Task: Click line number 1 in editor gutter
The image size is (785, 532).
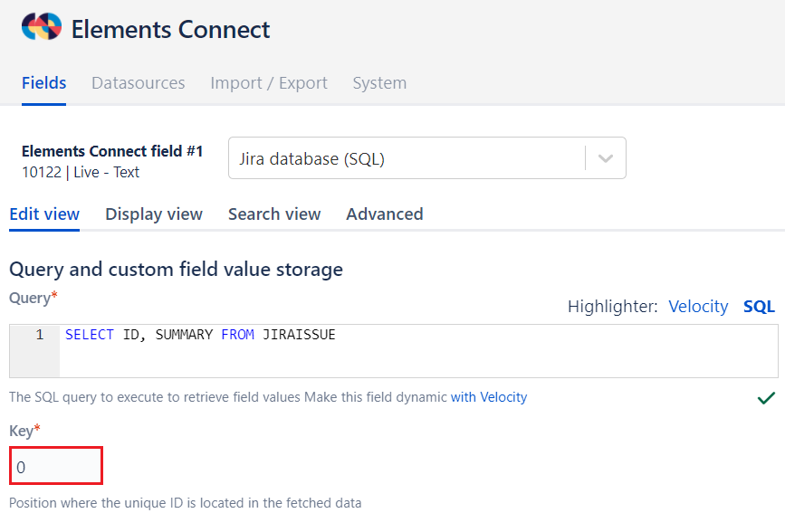Action: click(x=39, y=336)
